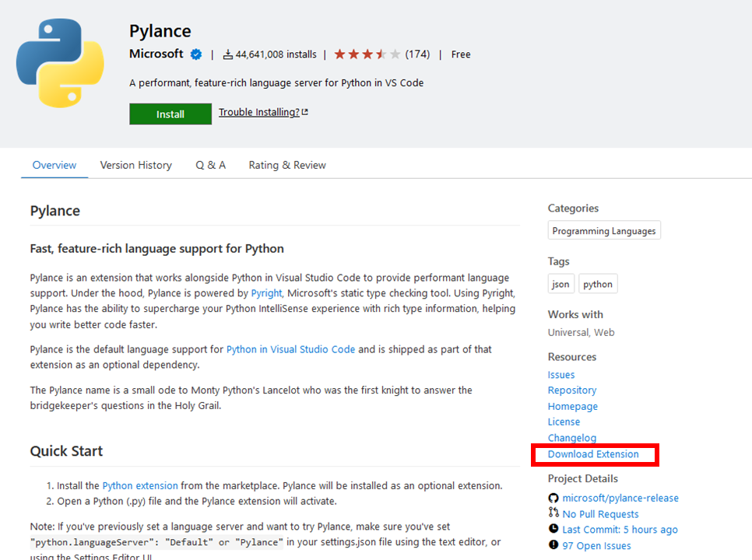Click the GitHub icon beside microsoft/pylance-release
The width and height of the screenshot is (752, 560).
pyautogui.click(x=553, y=499)
